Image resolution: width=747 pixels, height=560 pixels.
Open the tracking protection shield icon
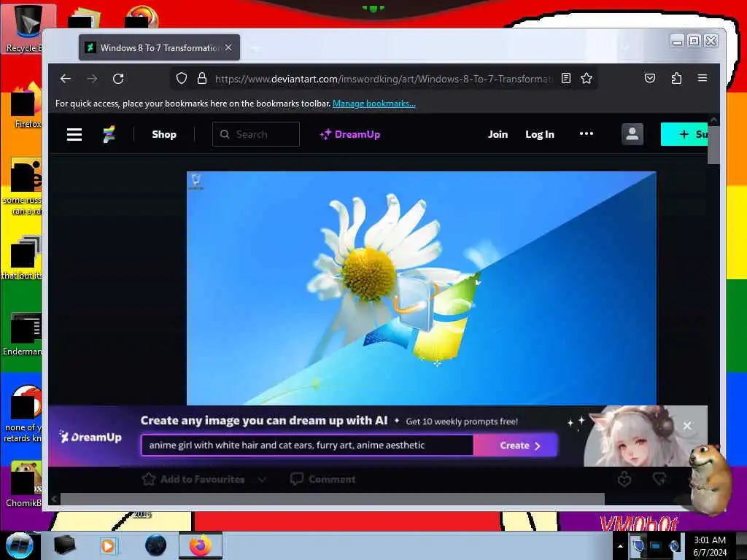click(x=182, y=78)
